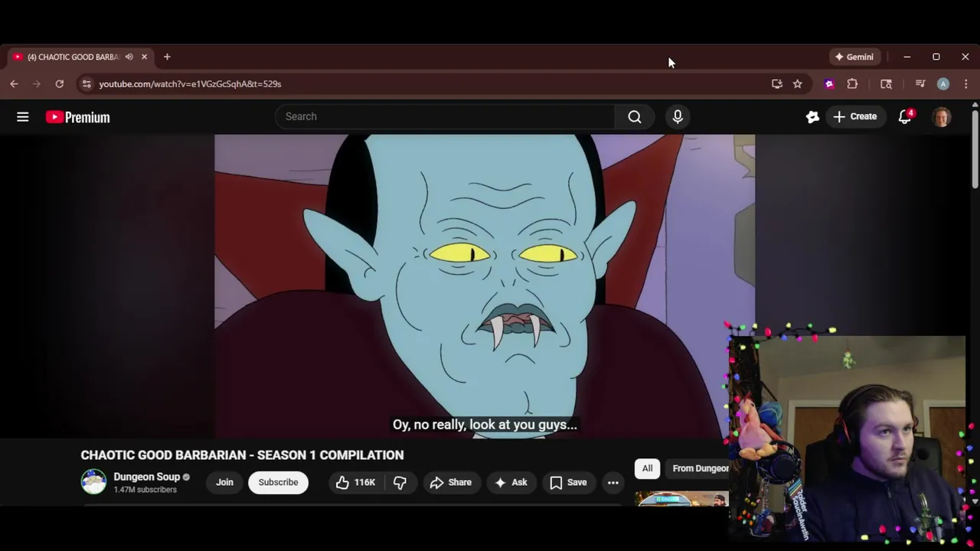980x551 pixels.
Task: Open notifications bell
Action: (905, 116)
